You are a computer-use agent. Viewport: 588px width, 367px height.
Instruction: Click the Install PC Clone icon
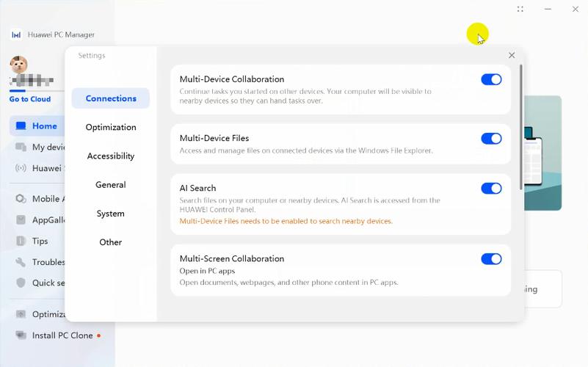21,335
